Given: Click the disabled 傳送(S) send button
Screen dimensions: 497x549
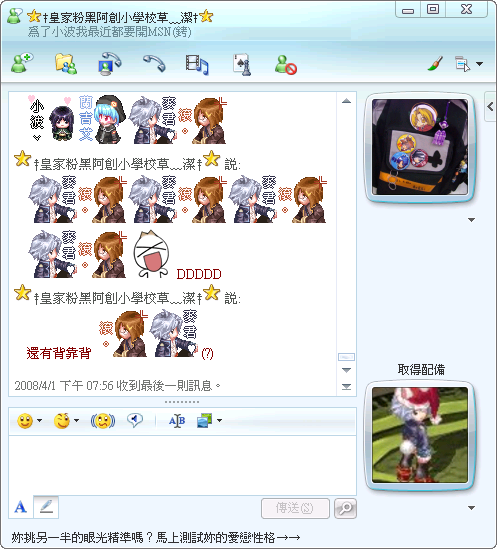Looking at the screenshot, I should (295, 508).
